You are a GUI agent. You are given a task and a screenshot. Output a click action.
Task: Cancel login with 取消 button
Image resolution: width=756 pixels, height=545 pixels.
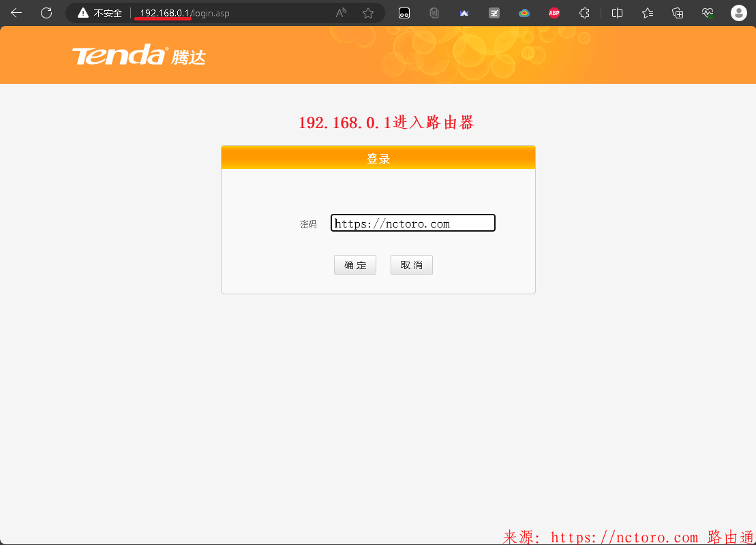pos(411,265)
